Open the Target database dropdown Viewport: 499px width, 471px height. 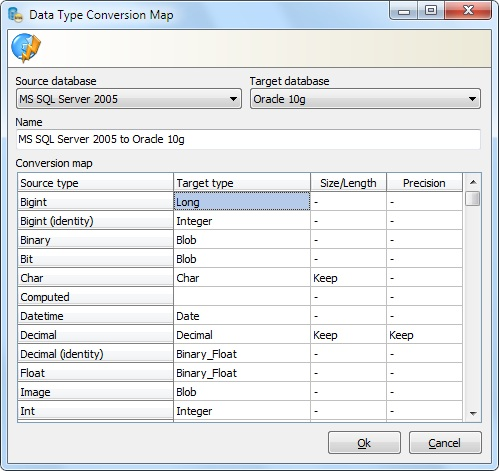[365, 99]
